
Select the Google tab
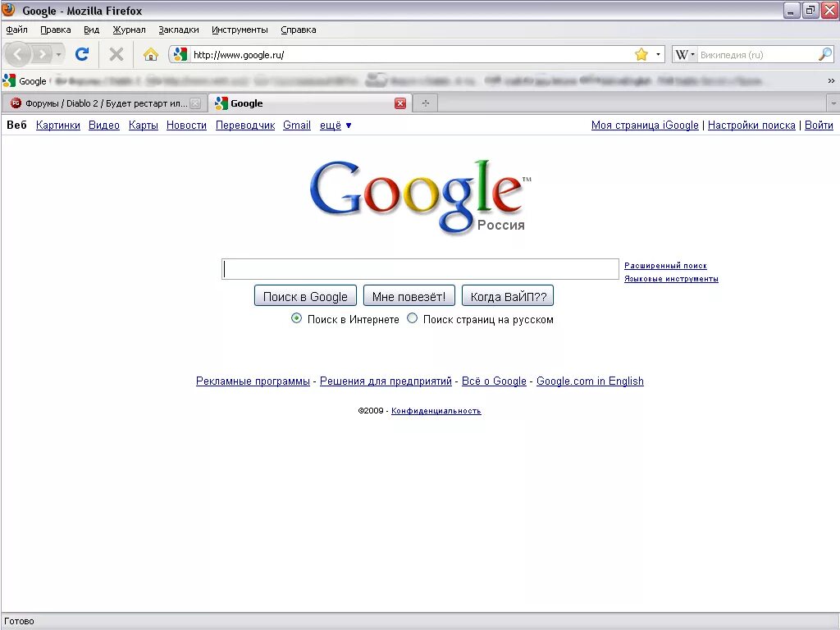(x=311, y=103)
